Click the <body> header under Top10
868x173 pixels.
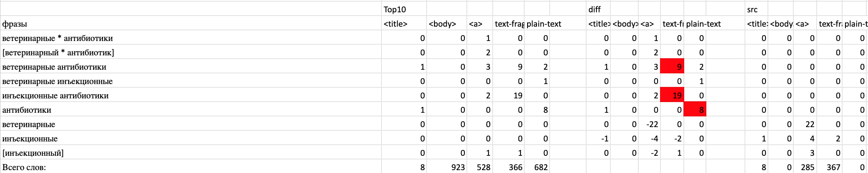point(447,23)
